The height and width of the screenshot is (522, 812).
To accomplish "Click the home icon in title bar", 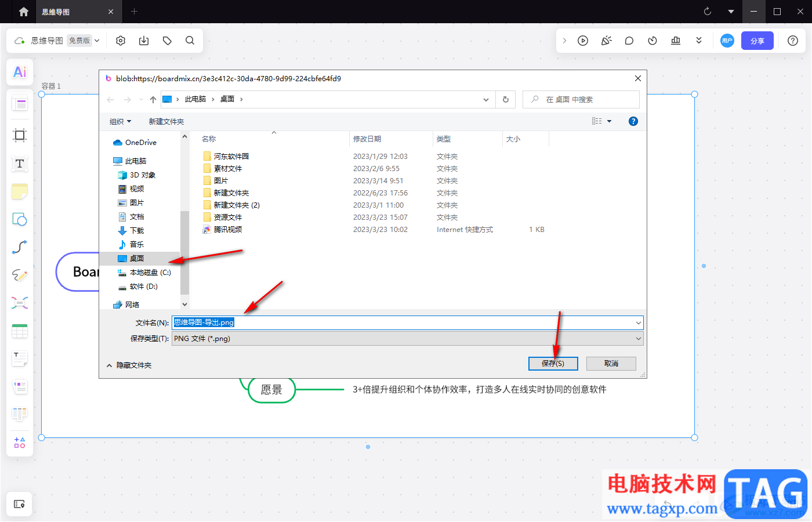I will pyautogui.click(x=24, y=12).
